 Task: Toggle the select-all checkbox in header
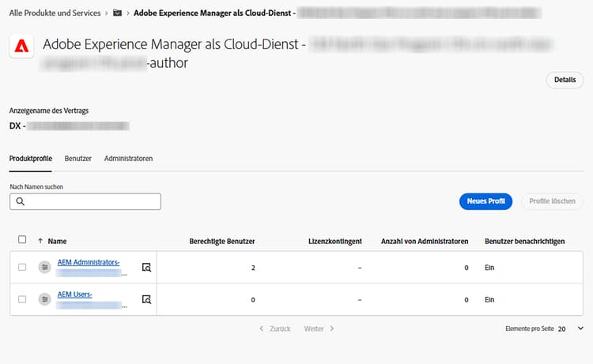[x=22, y=239]
